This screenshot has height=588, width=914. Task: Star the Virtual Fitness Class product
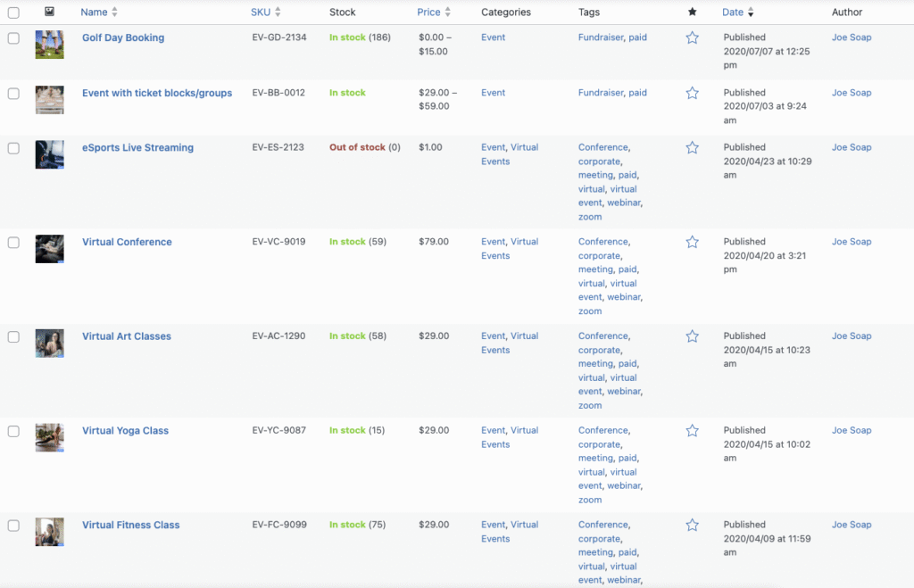coord(692,526)
